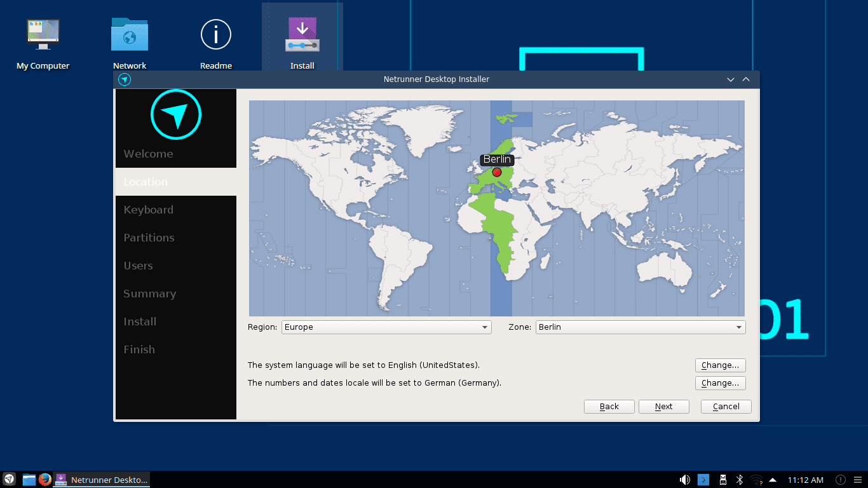The image size is (868, 488).
Task: Open removable device notifier tray icon
Action: (x=722, y=480)
